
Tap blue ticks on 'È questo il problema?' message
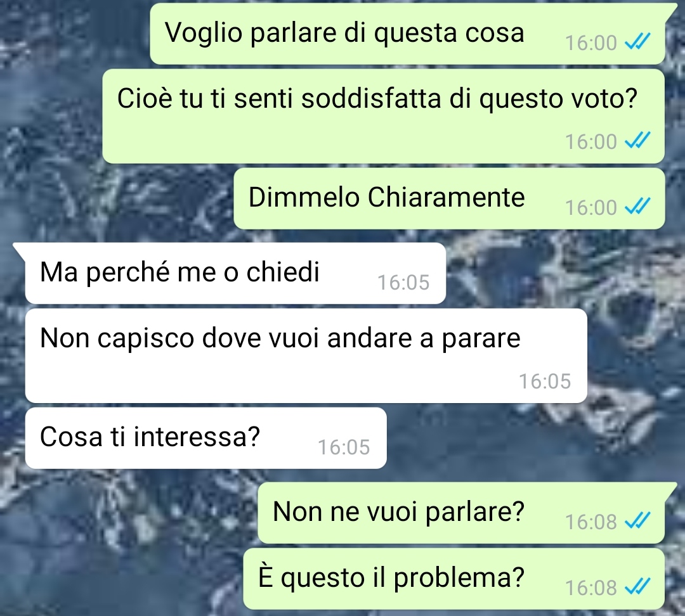pyautogui.click(x=637, y=587)
